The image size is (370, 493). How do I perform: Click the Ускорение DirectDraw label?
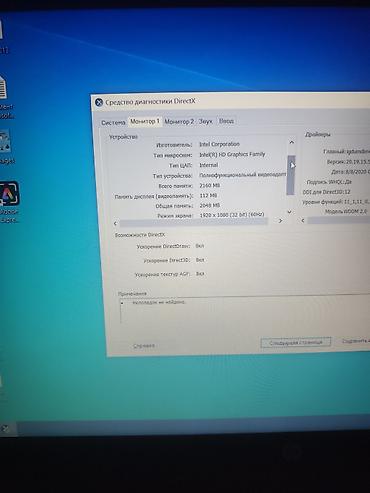(x=163, y=247)
